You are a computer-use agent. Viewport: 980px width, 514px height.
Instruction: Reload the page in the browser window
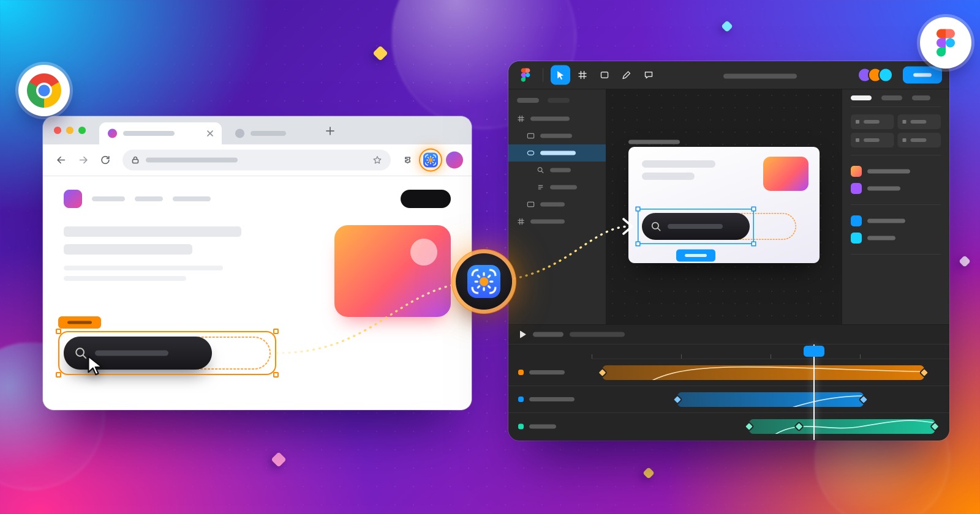point(105,160)
